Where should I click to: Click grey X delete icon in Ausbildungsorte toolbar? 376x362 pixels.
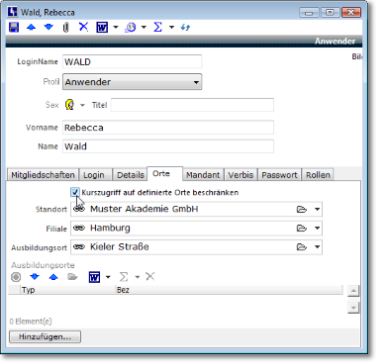150,276
